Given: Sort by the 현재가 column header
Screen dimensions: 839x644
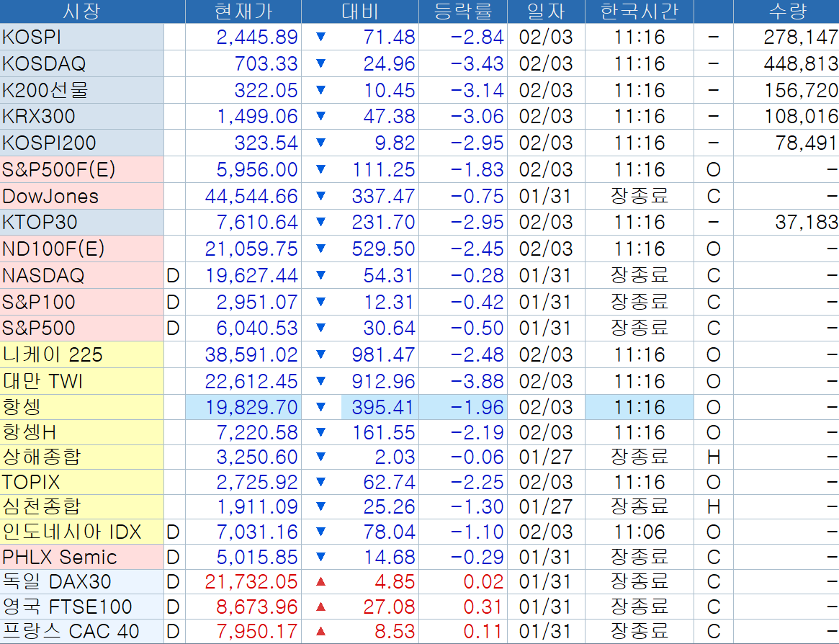Looking at the screenshot, I should click(243, 11).
